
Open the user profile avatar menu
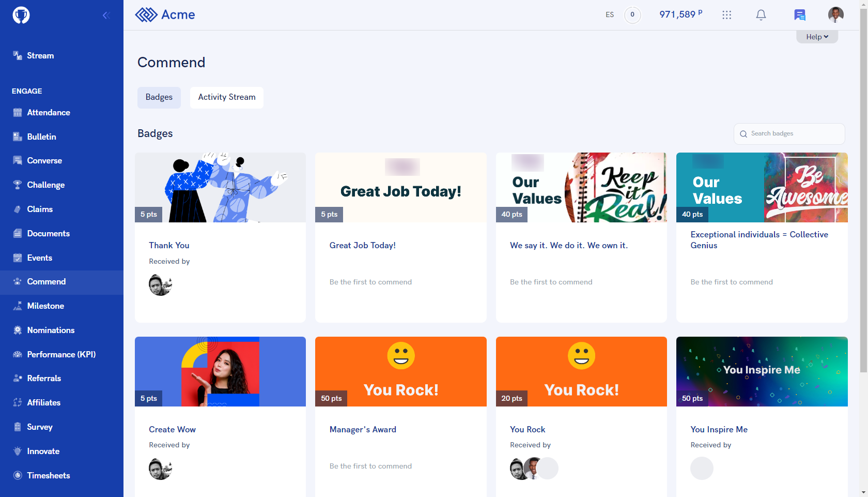click(x=835, y=15)
